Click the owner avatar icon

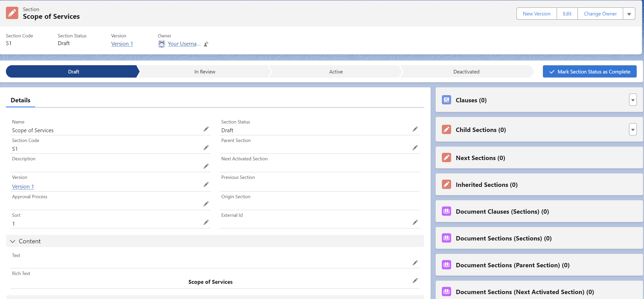[161, 44]
